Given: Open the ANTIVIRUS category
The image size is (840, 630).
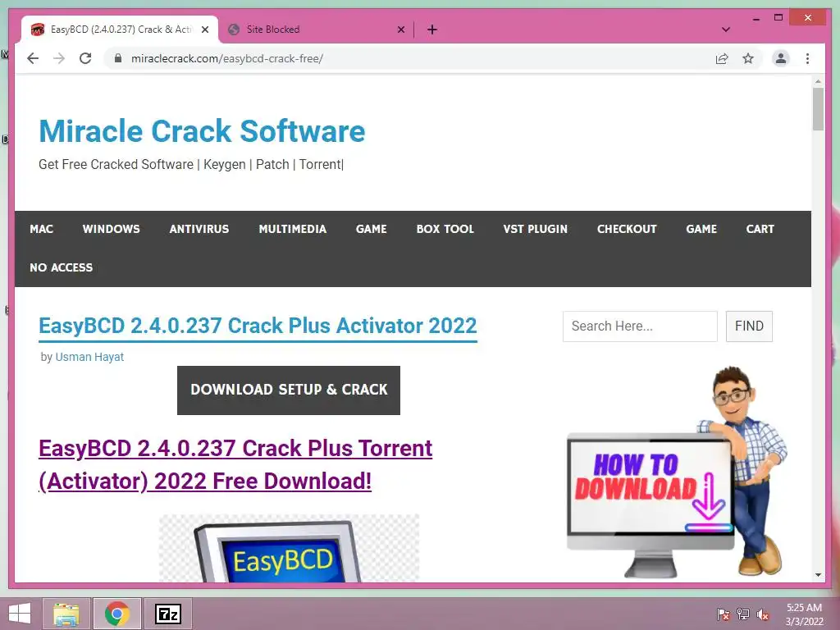Looking at the screenshot, I should (199, 229).
